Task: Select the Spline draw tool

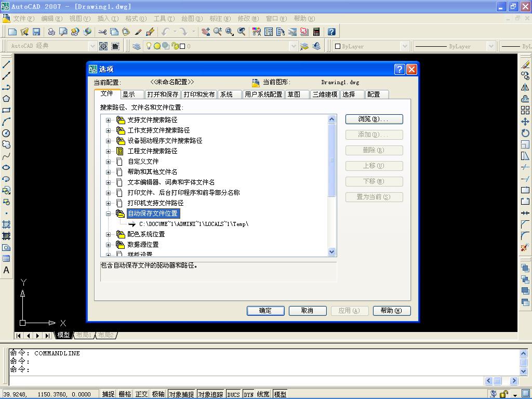Action: coord(6,156)
